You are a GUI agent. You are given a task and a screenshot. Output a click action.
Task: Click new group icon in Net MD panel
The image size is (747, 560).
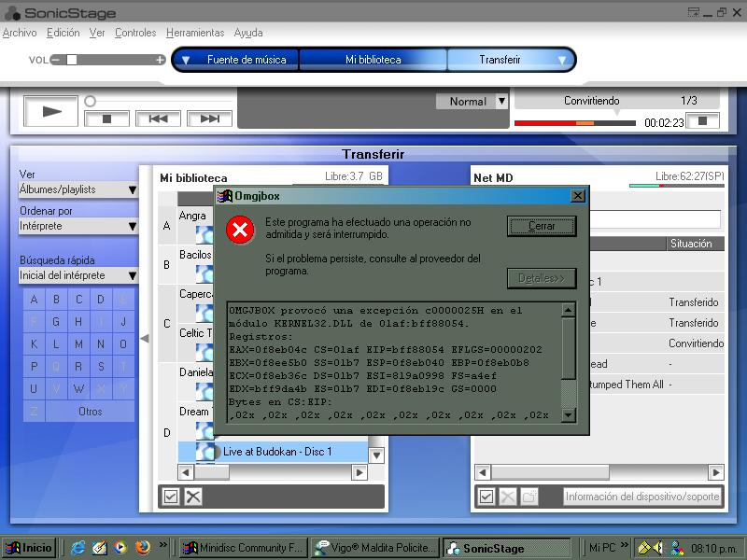point(529,497)
